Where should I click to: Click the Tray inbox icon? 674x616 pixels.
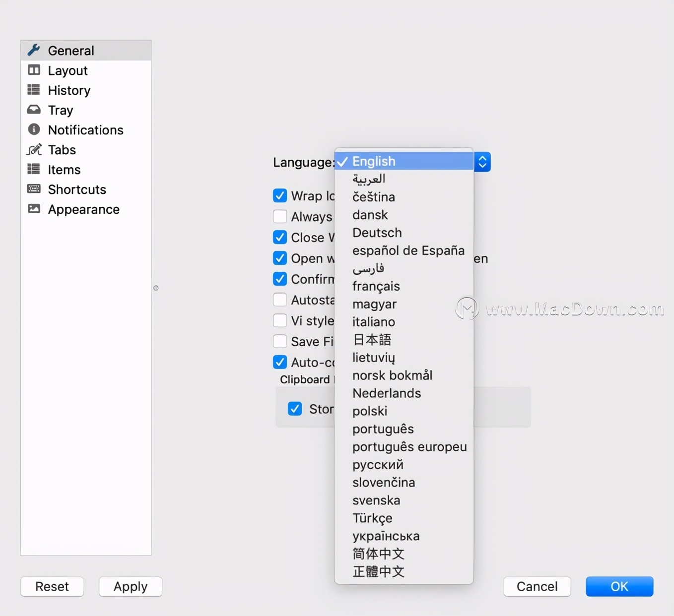pyautogui.click(x=34, y=109)
